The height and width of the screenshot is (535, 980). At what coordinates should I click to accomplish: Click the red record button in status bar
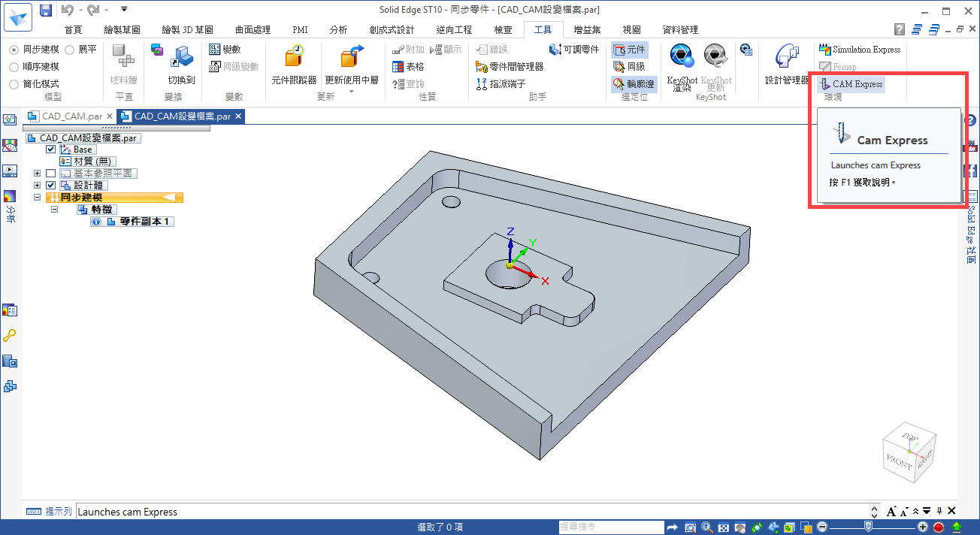tap(939, 527)
